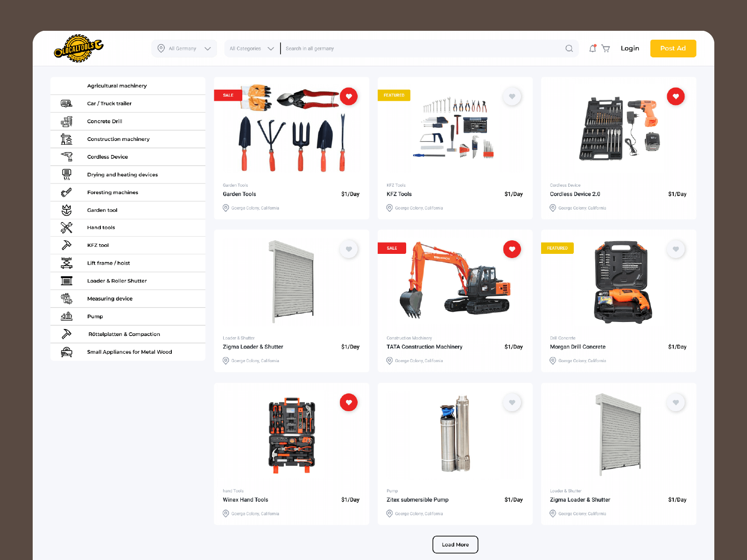Click the Post Ad button

[x=673, y=48]
